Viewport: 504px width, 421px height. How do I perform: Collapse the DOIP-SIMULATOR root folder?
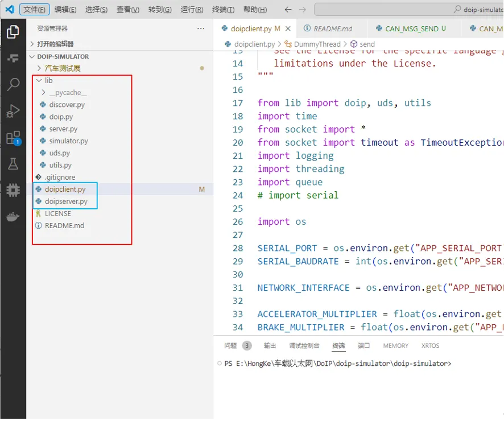click(63, 56)
